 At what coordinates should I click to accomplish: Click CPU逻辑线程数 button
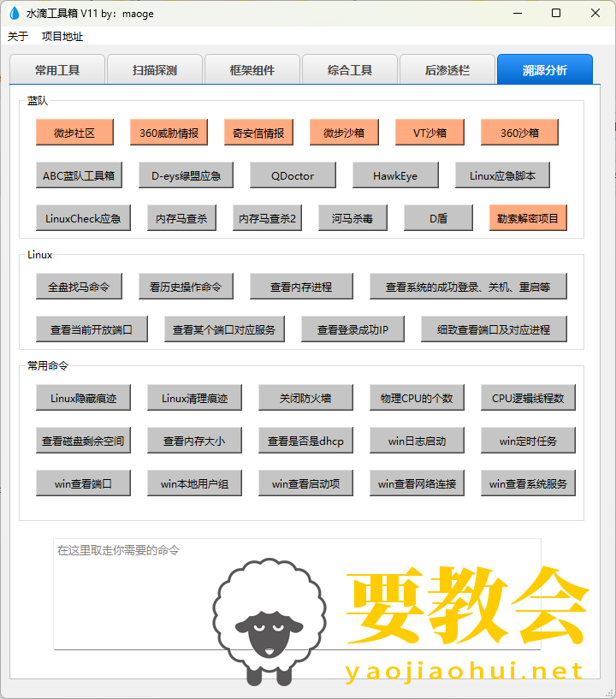click(528, 398)
